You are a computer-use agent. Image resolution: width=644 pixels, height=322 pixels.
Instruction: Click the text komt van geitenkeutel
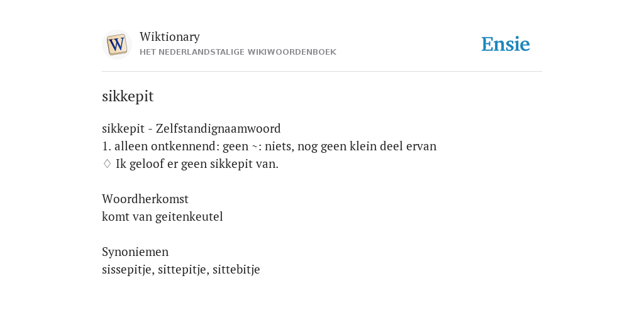(162, 217)
